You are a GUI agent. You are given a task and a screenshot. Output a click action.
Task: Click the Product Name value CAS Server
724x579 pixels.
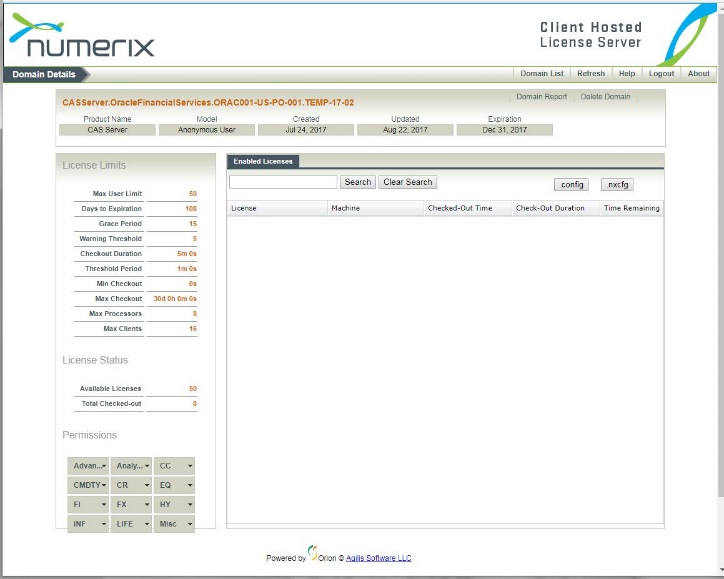pos(107,130)
